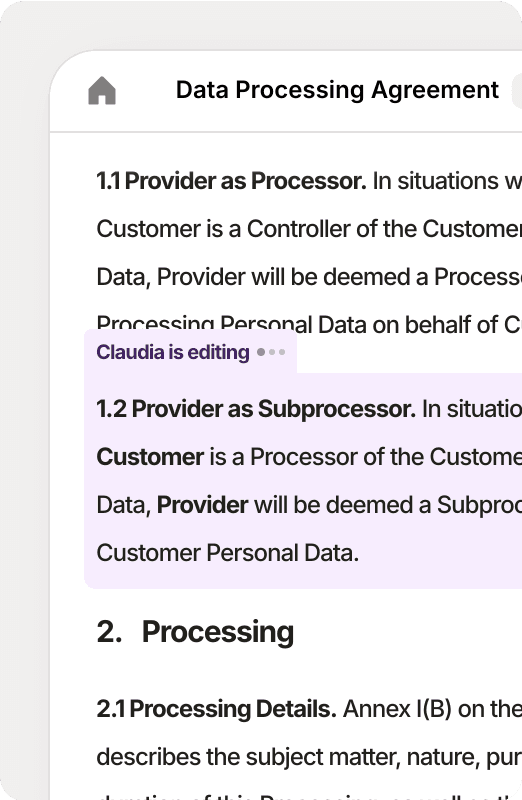Click "will be deemed a Subproc" text
The width and height of the screenshot is (522, 800).
click(x=388, y=505)
